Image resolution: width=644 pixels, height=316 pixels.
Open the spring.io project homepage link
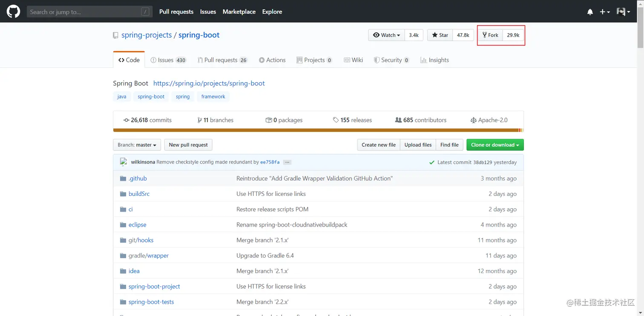coord(209,83)
